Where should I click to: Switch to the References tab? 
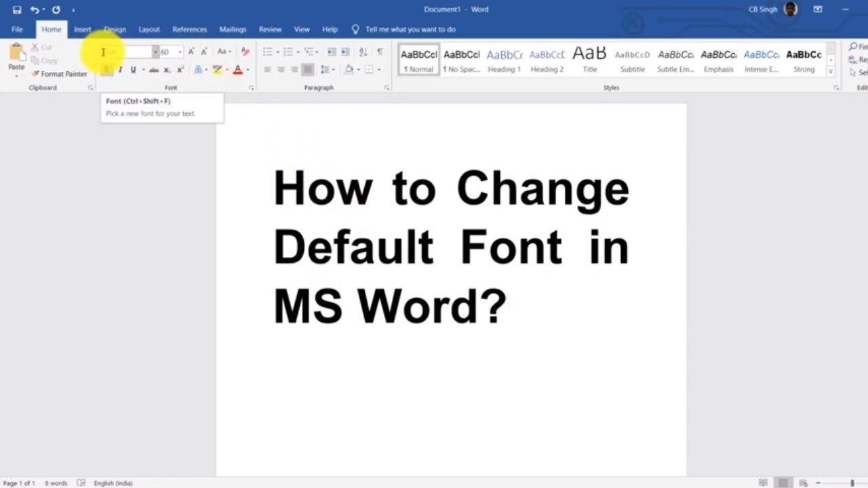pos(189,29)
